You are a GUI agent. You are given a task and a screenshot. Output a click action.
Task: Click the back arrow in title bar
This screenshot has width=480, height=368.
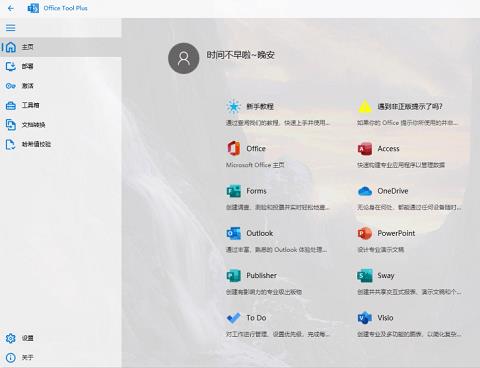click(11, 8)
